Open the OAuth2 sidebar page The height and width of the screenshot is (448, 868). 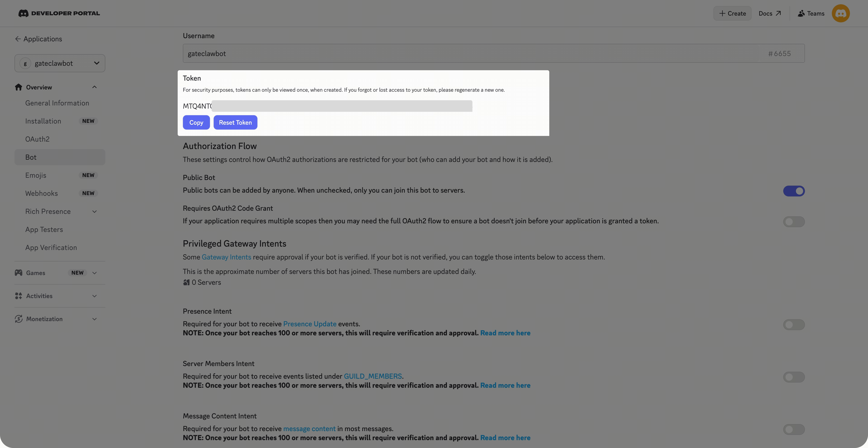(x=37, y=139)
